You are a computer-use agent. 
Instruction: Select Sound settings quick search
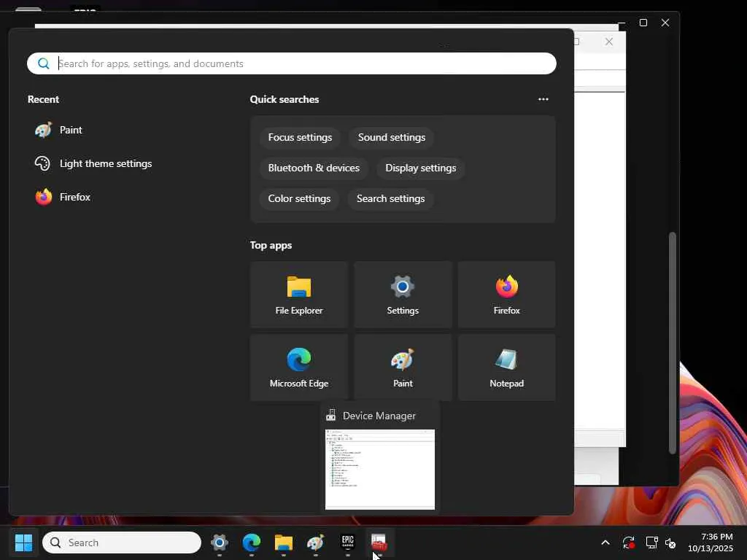pyautogui.click(x=392, y=137)
